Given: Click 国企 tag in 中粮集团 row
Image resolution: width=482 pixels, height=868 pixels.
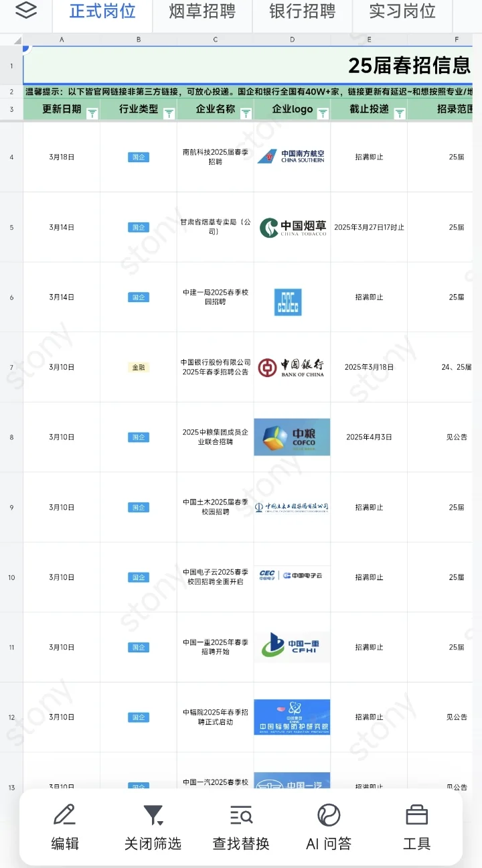Looking at the screenshot, I should pyautogui.click(x=139, y=437).
